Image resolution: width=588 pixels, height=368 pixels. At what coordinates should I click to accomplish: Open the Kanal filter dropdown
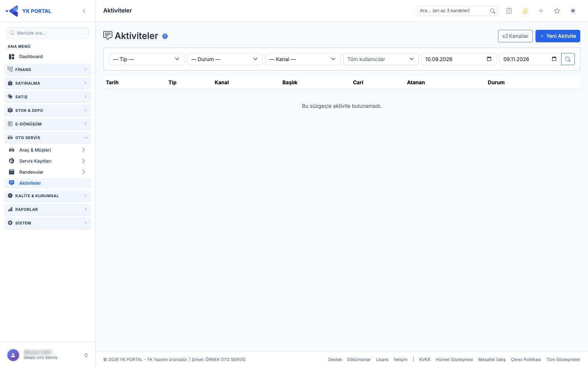(x=302, y=59)
